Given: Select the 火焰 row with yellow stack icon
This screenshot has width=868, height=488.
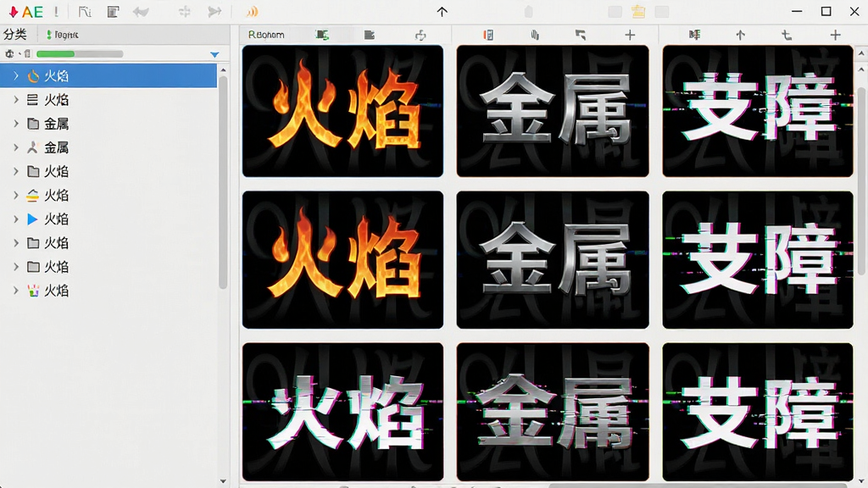Looking at the screenshot, I should pyautogui.click(x=108, y=196).
